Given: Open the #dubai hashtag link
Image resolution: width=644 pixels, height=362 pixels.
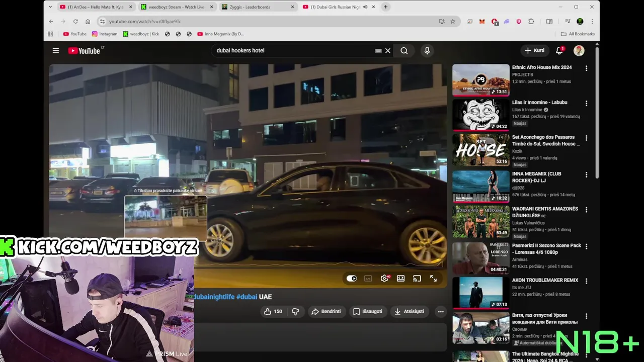Looking at the screenshot, I should (247, 297).
